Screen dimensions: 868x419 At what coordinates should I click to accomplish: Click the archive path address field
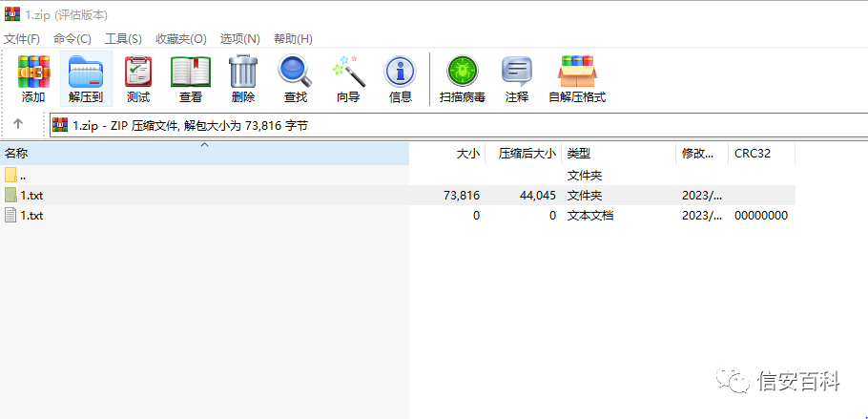pos(459,125)
